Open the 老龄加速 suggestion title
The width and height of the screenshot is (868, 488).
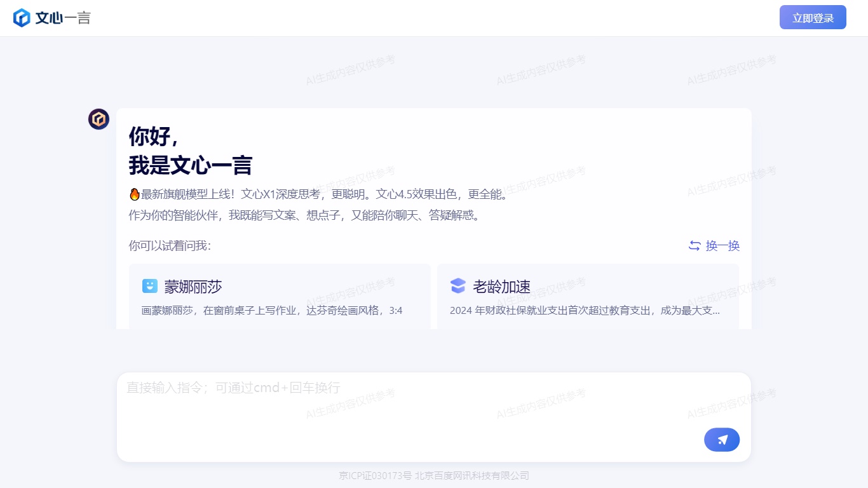pos(501,287)
